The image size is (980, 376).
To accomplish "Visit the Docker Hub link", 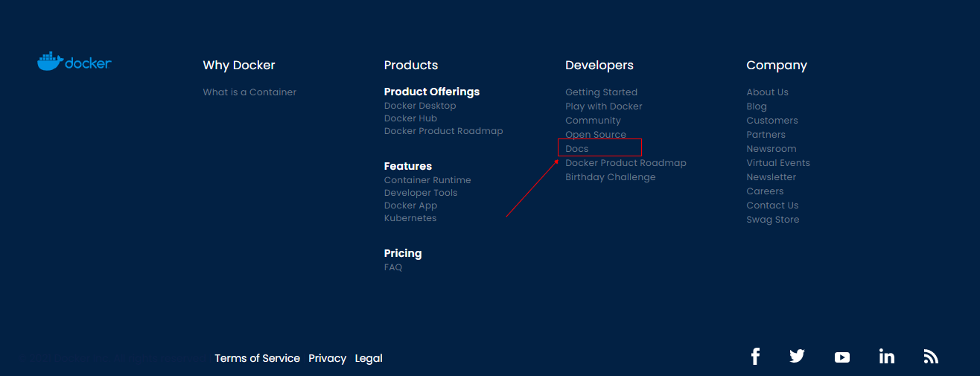I will tap(410, 118).
